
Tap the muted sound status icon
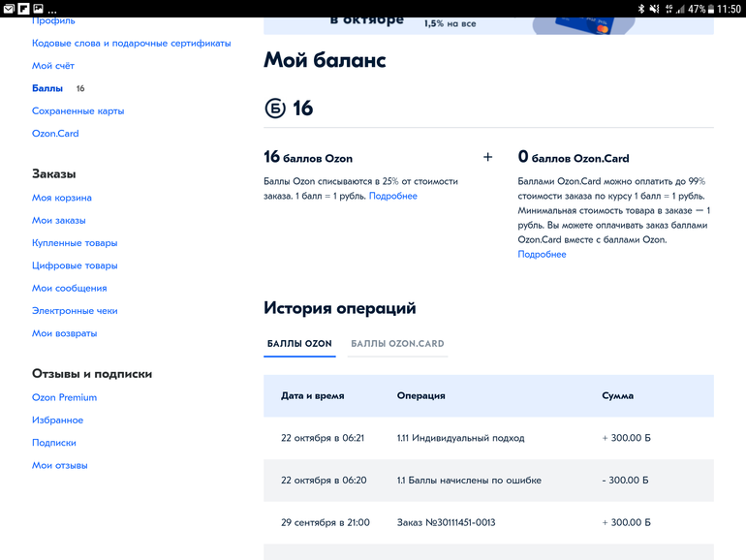coord(656,9)
